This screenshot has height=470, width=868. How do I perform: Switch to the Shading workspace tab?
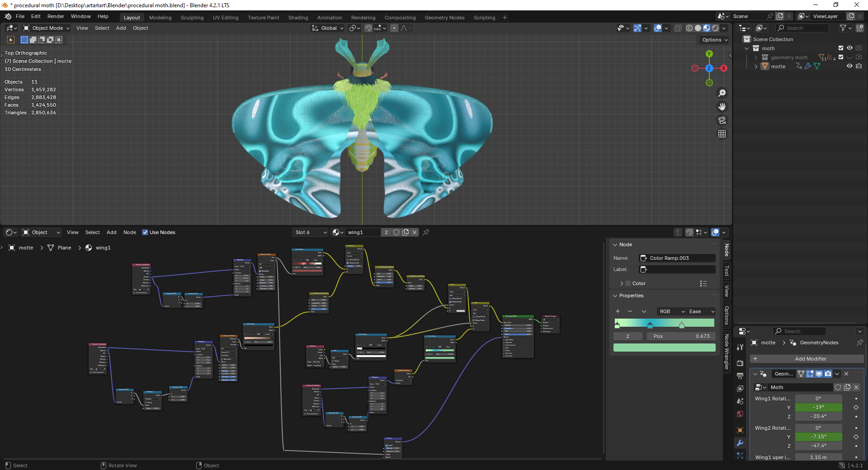298,18
